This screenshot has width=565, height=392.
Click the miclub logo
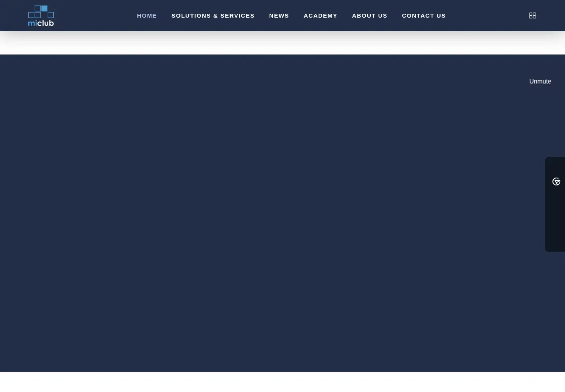click(41, 16)
